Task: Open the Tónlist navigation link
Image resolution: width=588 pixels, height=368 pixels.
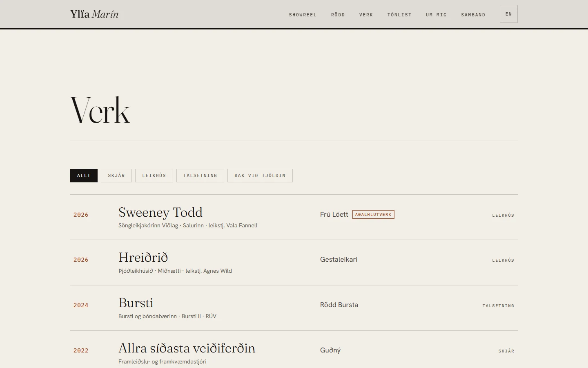Action: (399, 15)
